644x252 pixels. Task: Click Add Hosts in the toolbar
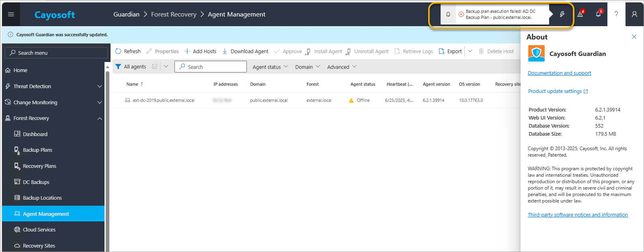(x=200, y=52)
